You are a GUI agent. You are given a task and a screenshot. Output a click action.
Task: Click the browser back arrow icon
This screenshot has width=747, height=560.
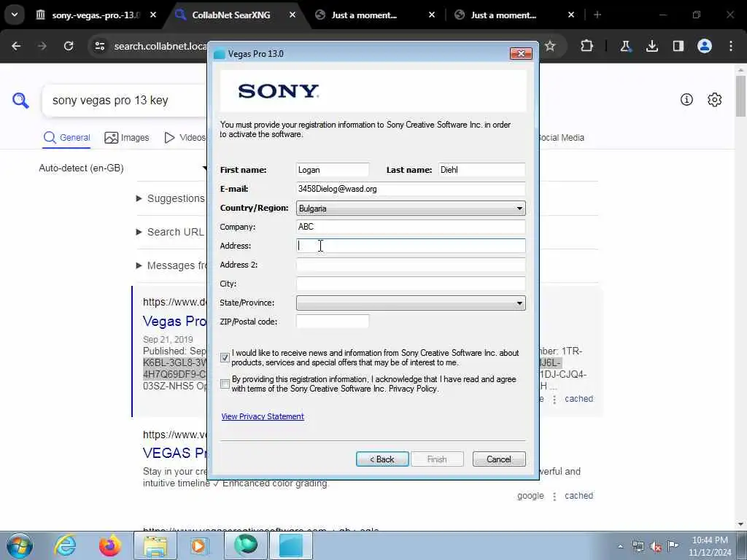click(x=16, y=46)
